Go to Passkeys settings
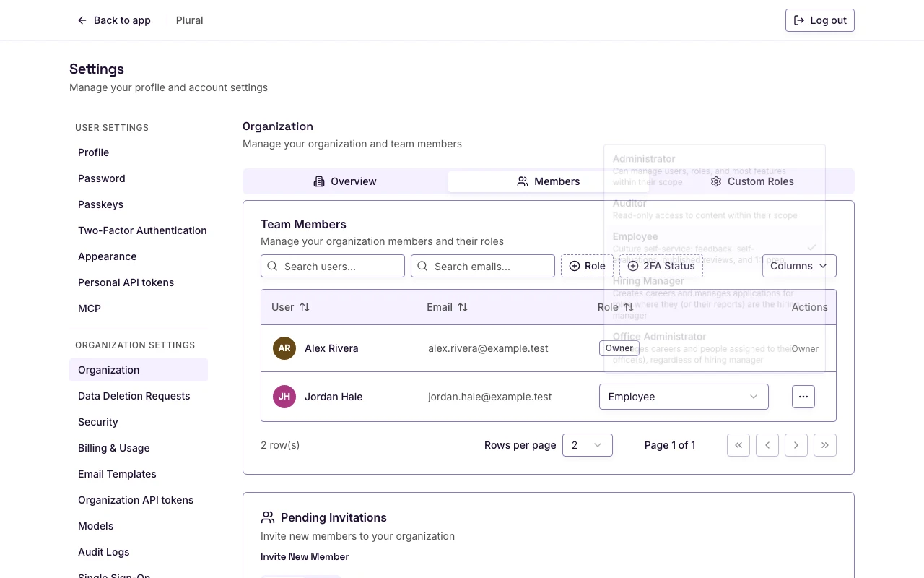 pos(139,204)
